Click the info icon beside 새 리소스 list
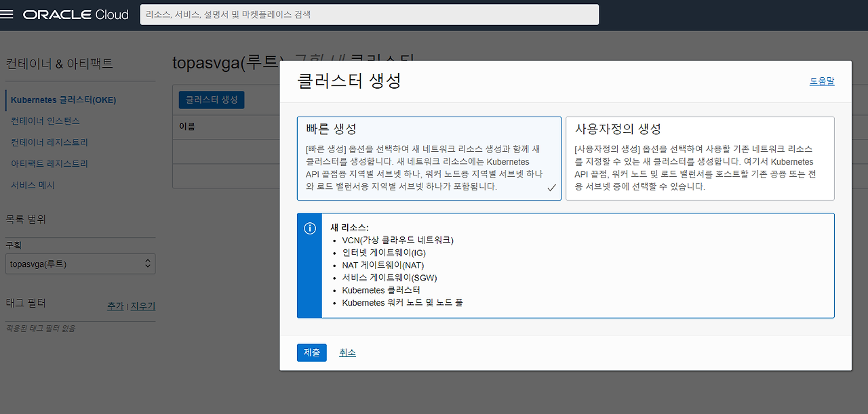The height and width of the screenshot is (414, 868). 309,228
